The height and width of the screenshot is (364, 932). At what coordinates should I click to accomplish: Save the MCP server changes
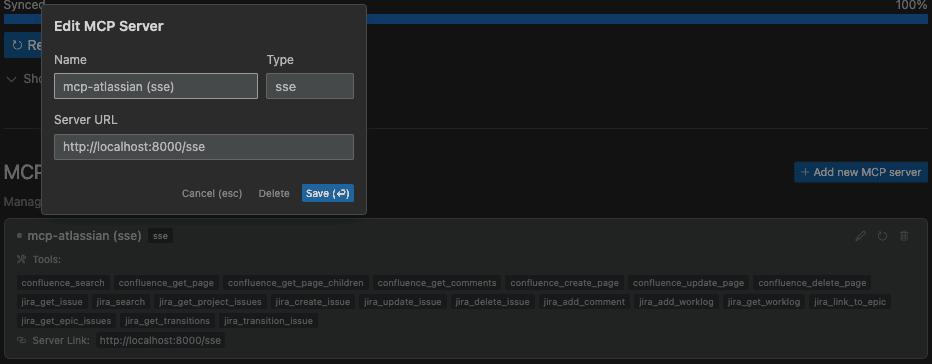pyautogui.click(x=328, y=193)
